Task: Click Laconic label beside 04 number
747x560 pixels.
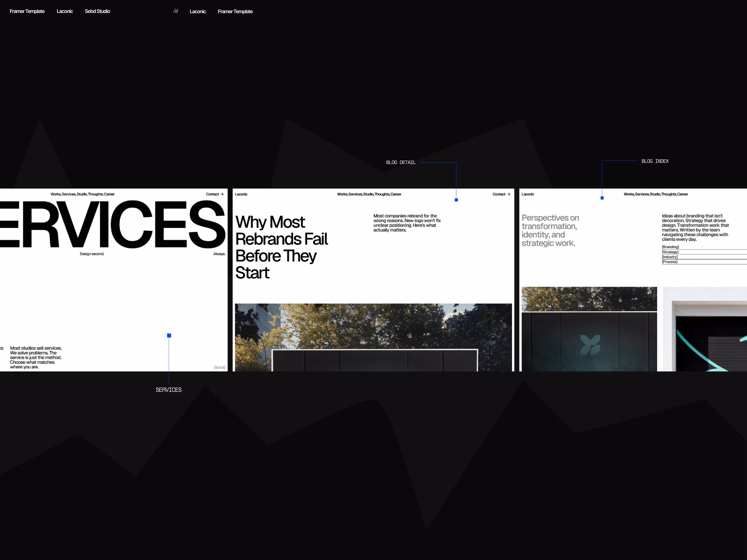Action: [197, 11]
